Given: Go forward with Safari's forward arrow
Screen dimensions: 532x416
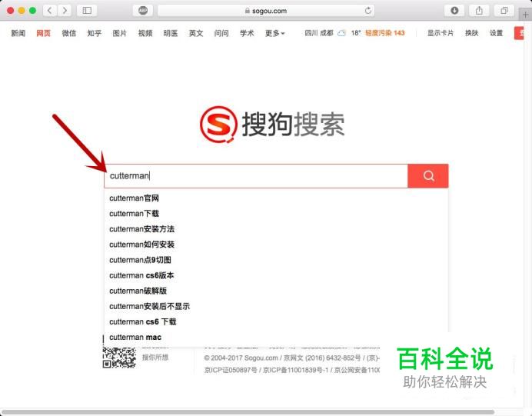Looking at the screenshot, I should [65, 11].
